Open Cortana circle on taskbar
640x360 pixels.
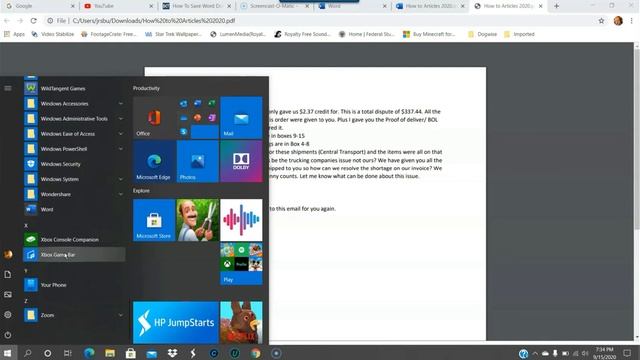(48, 353)
